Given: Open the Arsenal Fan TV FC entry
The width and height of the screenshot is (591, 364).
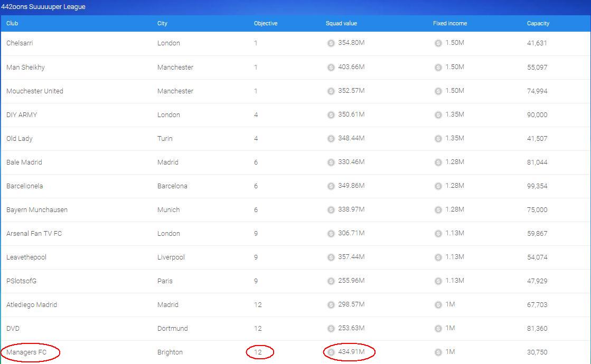Looking at the screenshot, I should 34,233.
